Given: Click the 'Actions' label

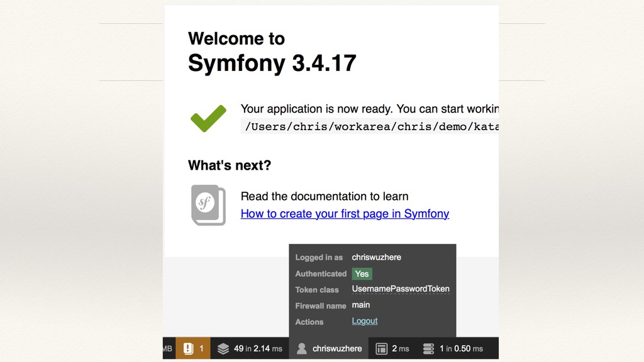Looking at the screenshot, I should pyautogui.click(x=309, y=322).
